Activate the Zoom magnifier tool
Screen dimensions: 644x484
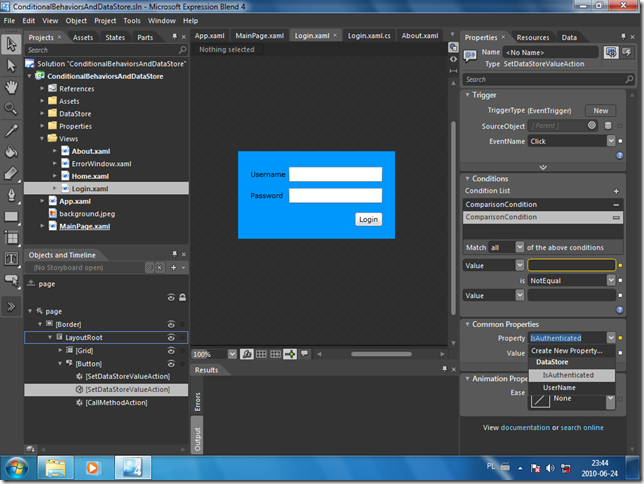tap(11, 108)
